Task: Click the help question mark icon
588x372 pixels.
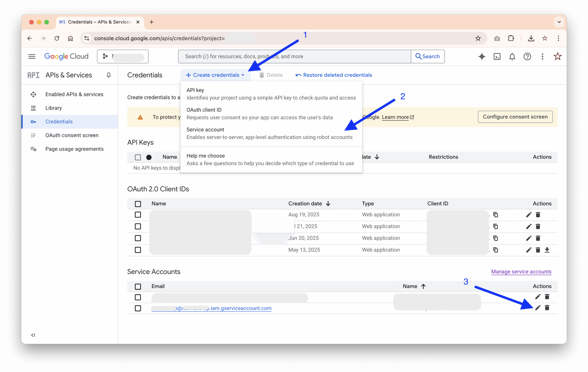Action: pos(527,57)
